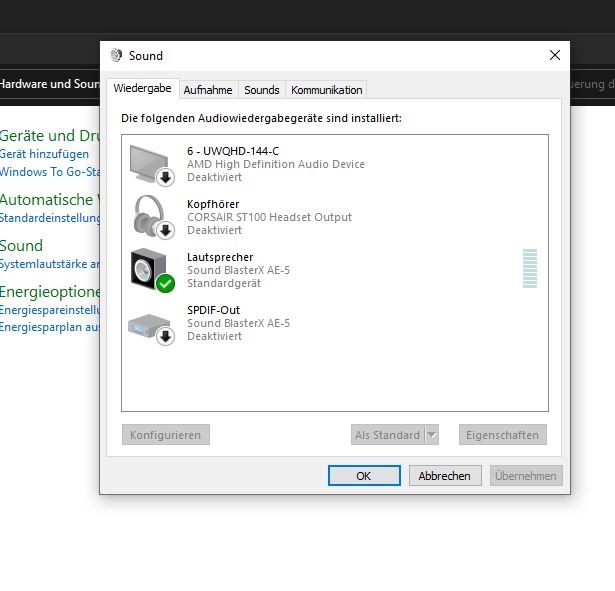Open the green 'Sound' heading in Control Panel
Image resolution: width=615 pixels, height=591 pixels.
click(x=21, y=245)
